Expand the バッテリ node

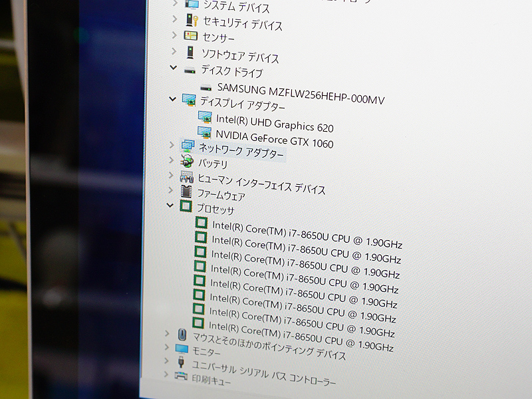pyautogui.click(x=172, y=160)
